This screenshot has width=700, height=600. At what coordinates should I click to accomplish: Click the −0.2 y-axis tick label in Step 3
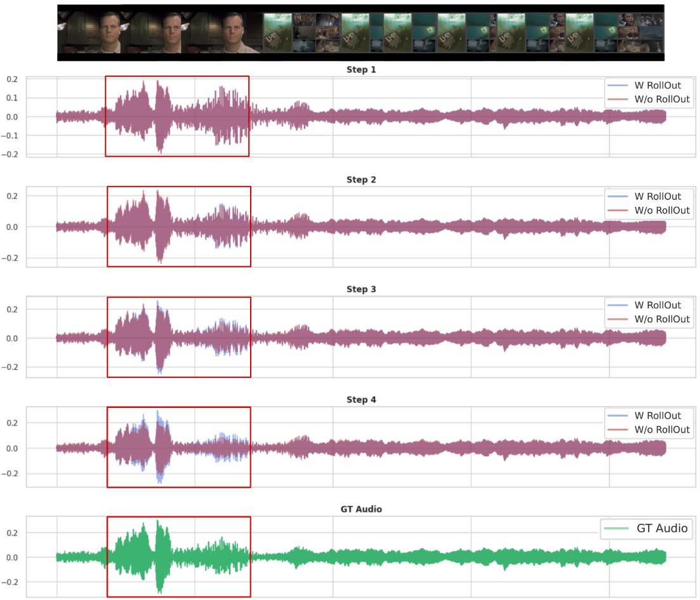tap(10, 367)
